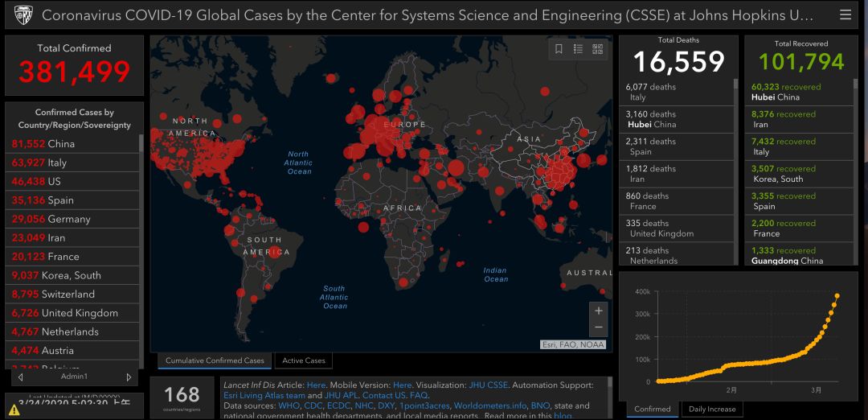This screenshot has width=868, height=420.
Task: Show the map legend list icon
Action: point(578,49)
